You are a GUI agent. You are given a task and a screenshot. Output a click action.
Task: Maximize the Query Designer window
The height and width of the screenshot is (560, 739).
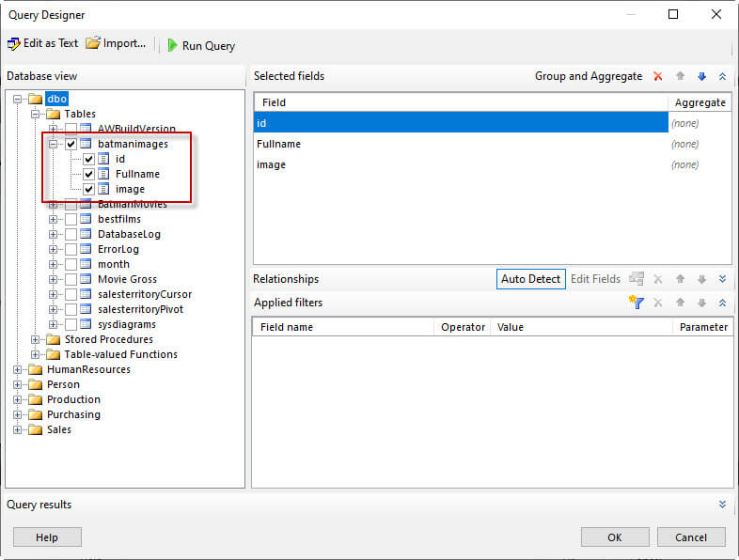click(x=673, y=14)
